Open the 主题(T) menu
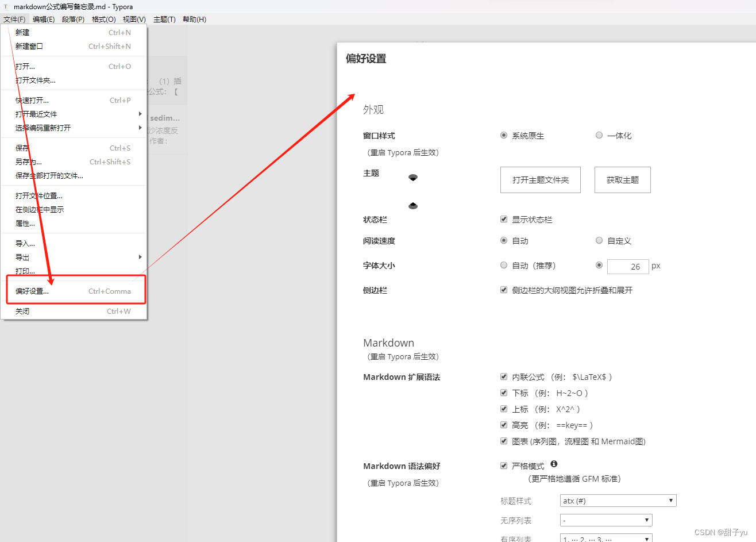 pos(164,19)
